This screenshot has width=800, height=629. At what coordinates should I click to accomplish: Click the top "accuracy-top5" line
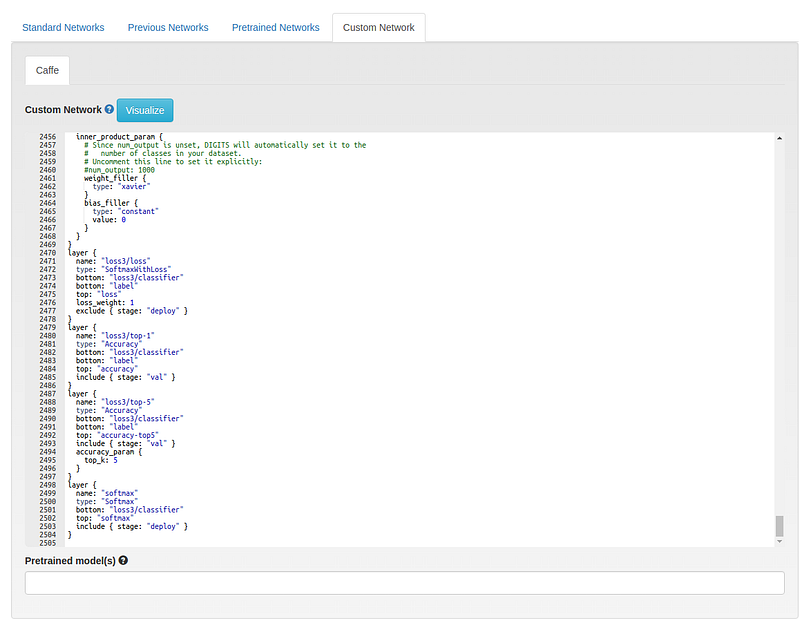pyautogui.click(x=117, y=435)
